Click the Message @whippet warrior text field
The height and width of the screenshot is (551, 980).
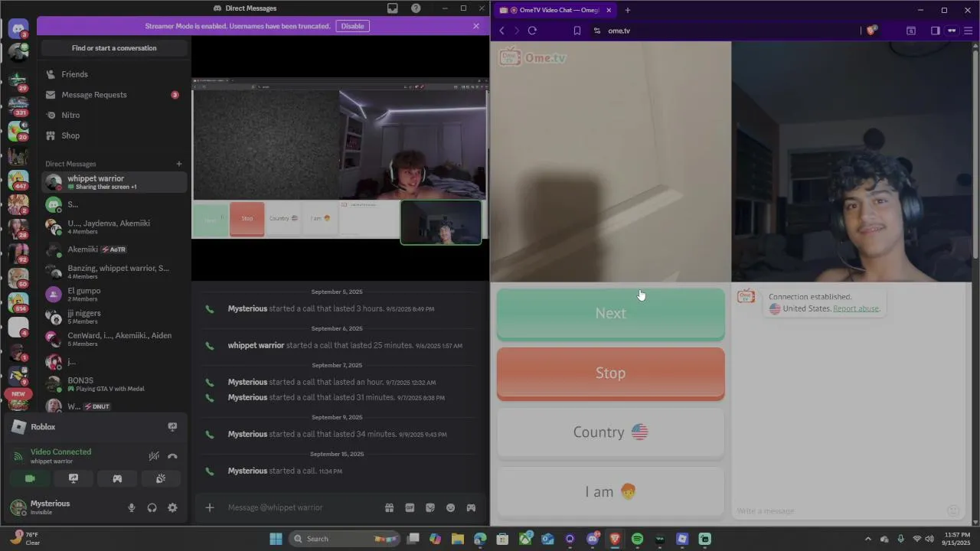[x=302, y=507]
